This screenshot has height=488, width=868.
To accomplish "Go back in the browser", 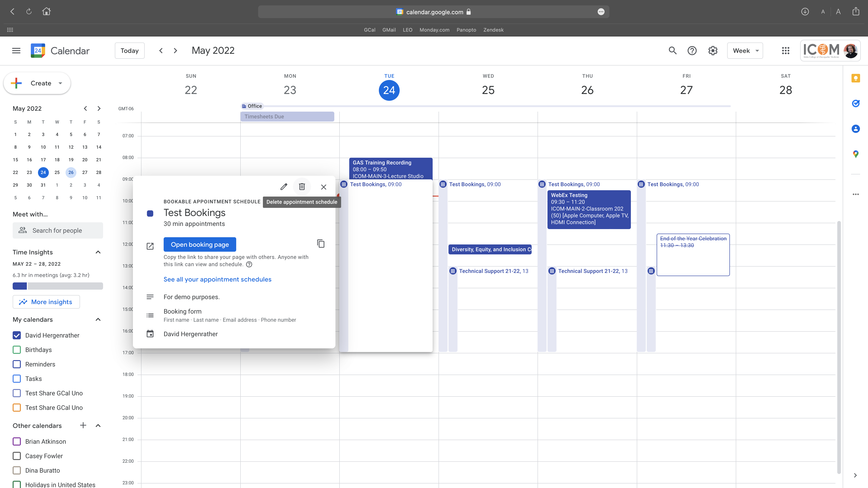I will click(12, 12).
